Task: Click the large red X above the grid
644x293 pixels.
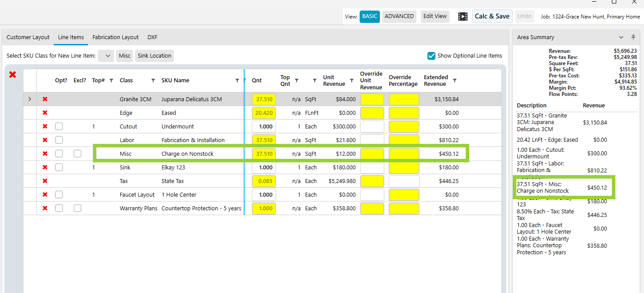Action: point(13,75)
